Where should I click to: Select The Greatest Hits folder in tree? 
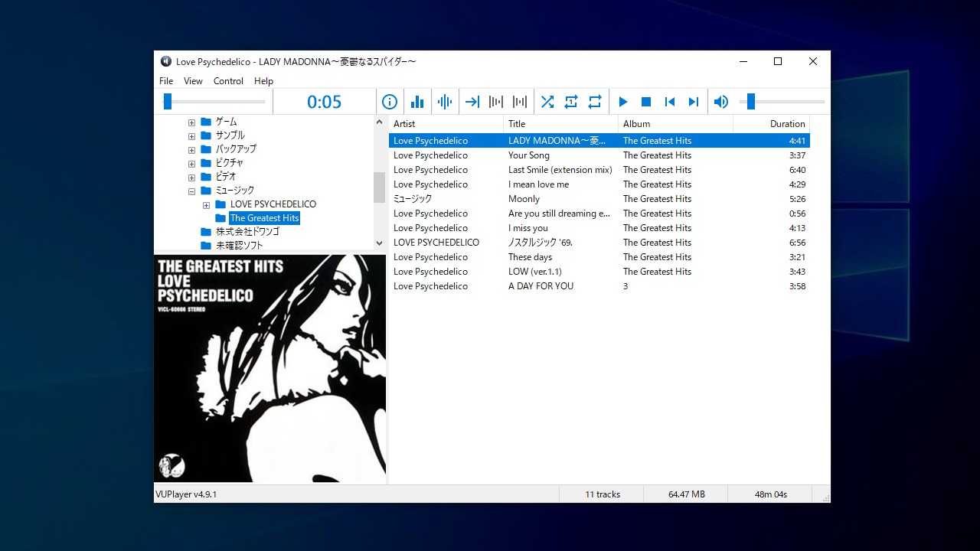pyautogui.click(x=264, y=218)
